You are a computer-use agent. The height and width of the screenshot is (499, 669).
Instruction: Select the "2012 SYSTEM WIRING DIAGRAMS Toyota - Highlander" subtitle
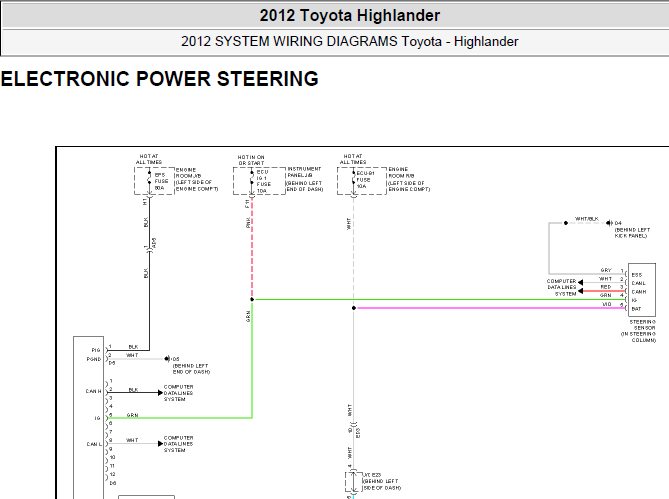click(x=349, y=41)
